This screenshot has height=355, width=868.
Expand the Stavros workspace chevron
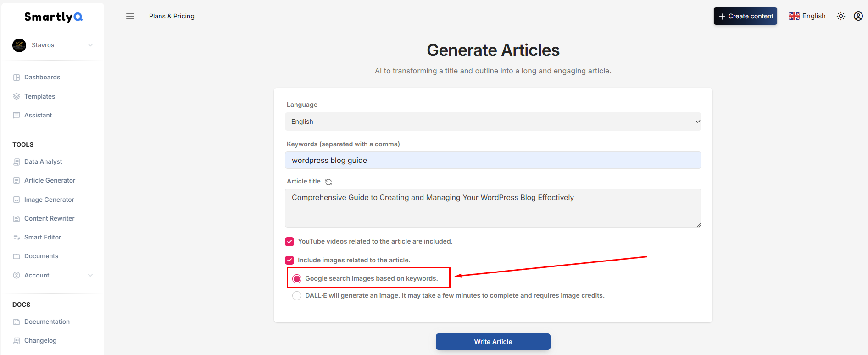90,45
